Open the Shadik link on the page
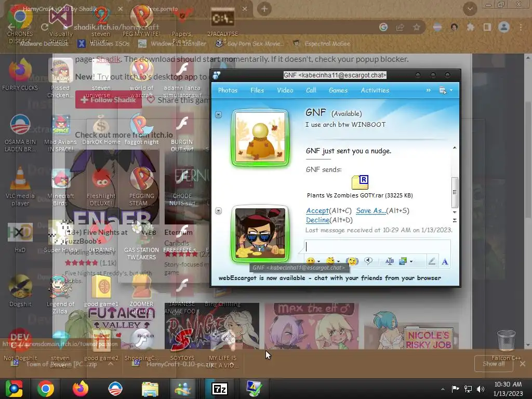The width and height of the screenshot is (532, 399). click(x=108, y=59)
